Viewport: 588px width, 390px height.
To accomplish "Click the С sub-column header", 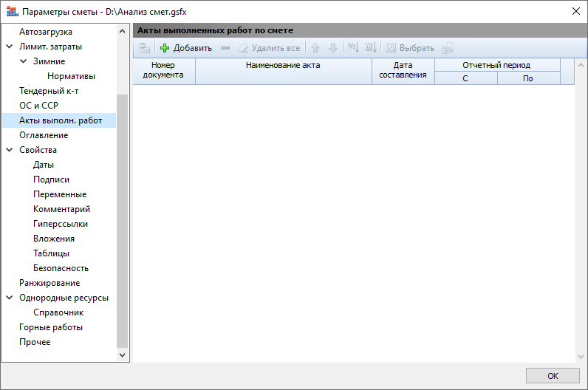I will coord(466,78).
